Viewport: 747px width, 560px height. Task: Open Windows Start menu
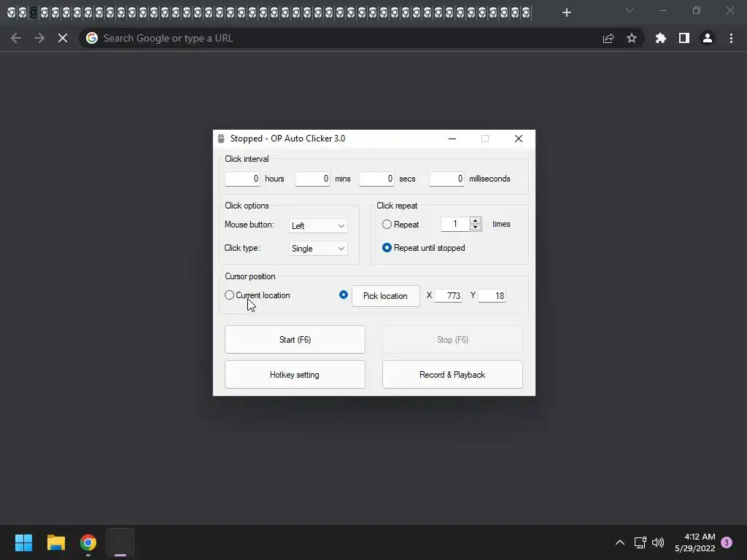point(23,542)
